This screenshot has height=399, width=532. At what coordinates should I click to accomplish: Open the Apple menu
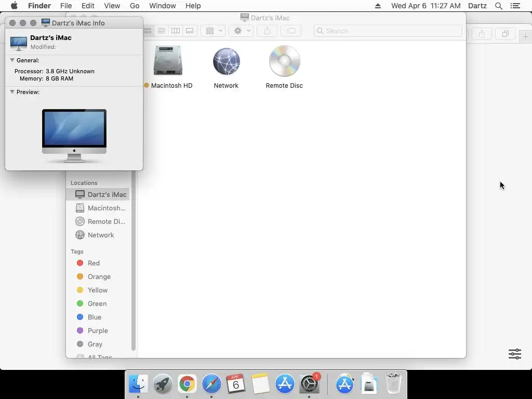click(x=14, y=6)
